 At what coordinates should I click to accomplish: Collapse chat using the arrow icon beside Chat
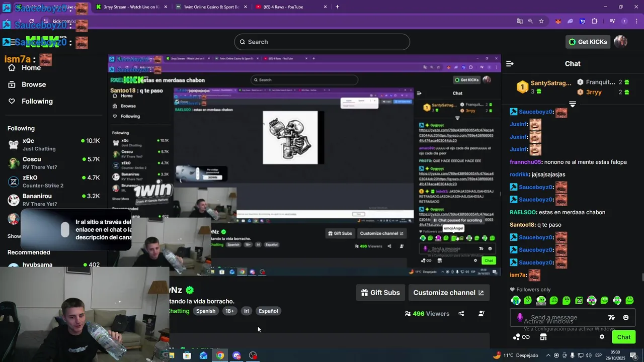tap(510, 63)
